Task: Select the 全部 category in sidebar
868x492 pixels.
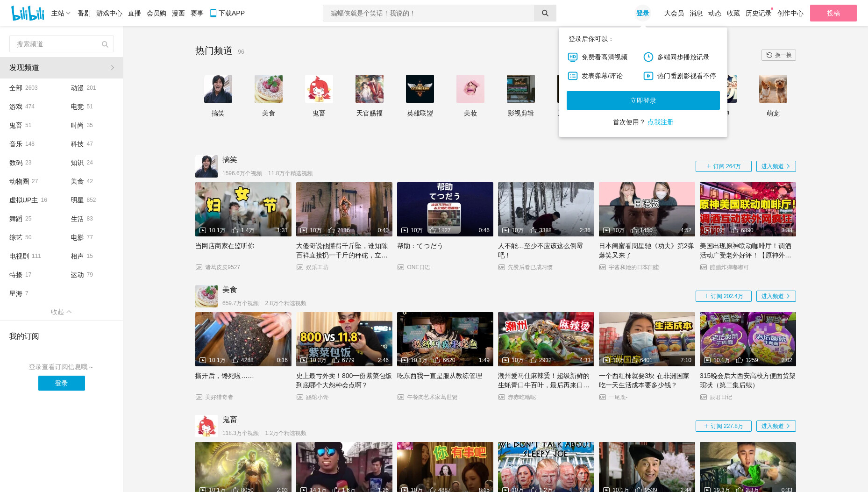Action: pos(23,88)
